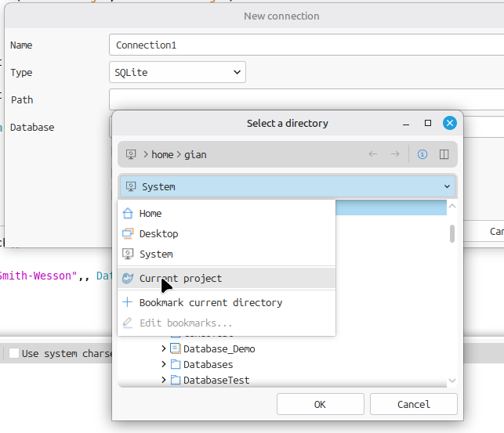Click the directory list vertical scrollbar

451,233
